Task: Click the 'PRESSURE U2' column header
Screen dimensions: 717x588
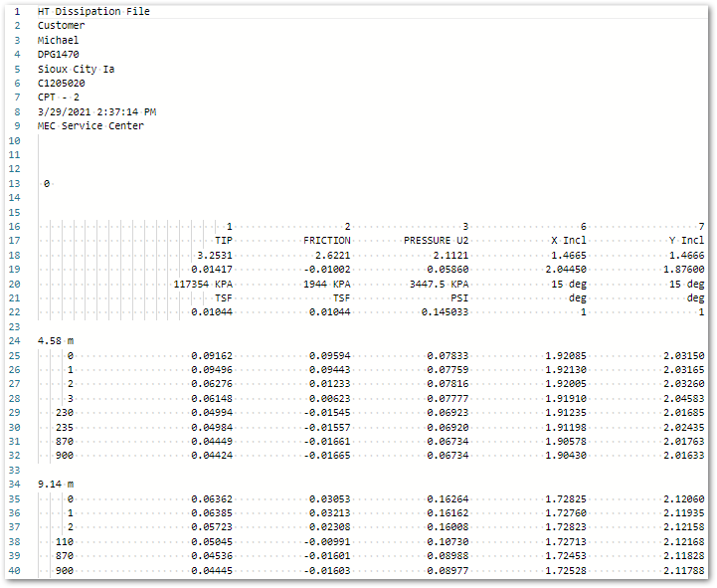Action: (436, 241)
